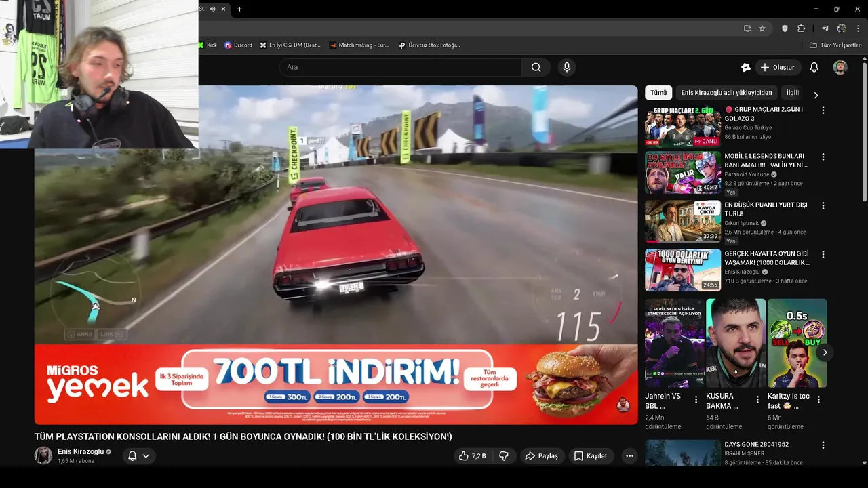Click the small channel logo on the ad banner

point(623,405)
